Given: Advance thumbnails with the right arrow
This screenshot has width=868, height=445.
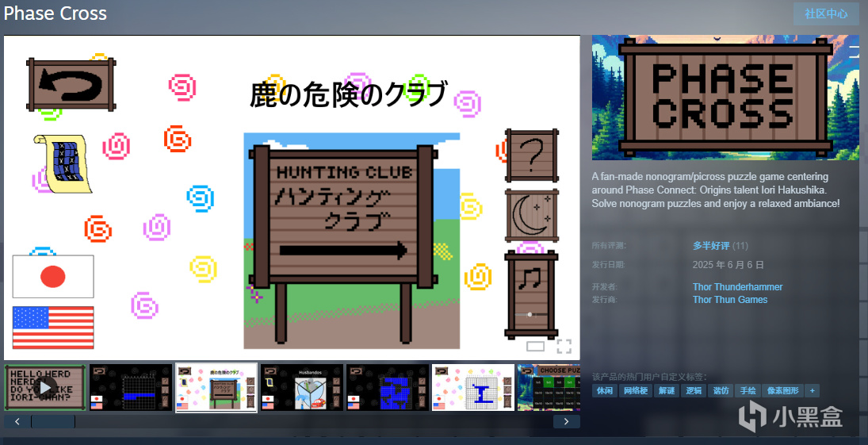Looking at the screenshot, I should pyautogui.click(x=566, y=422).
